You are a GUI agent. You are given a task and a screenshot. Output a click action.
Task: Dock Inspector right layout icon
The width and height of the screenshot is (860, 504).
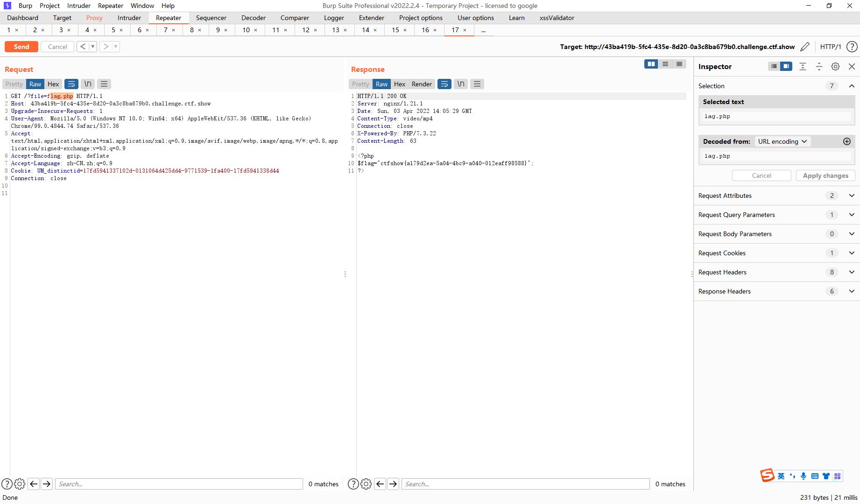[x=786, y=66]
